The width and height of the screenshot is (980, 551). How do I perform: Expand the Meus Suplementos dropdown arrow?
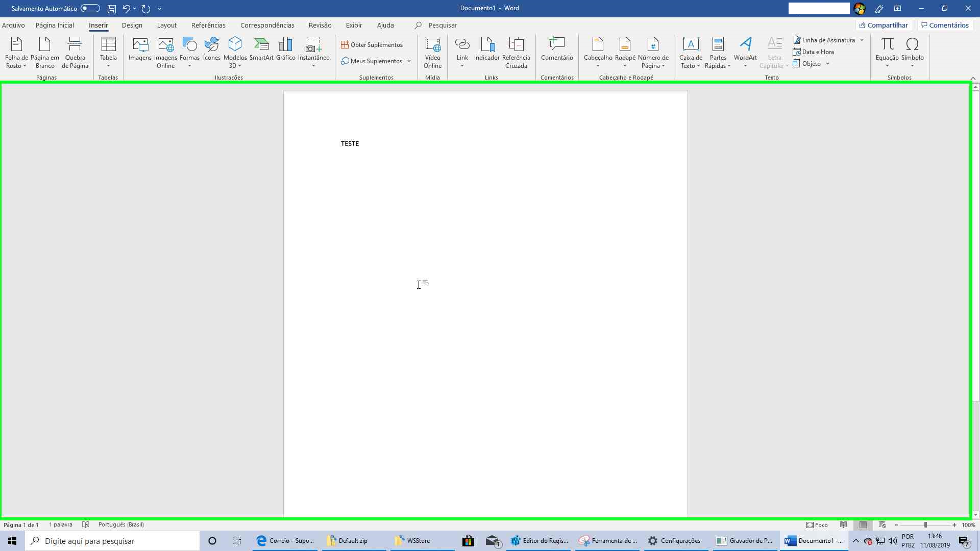click(409, 61)
